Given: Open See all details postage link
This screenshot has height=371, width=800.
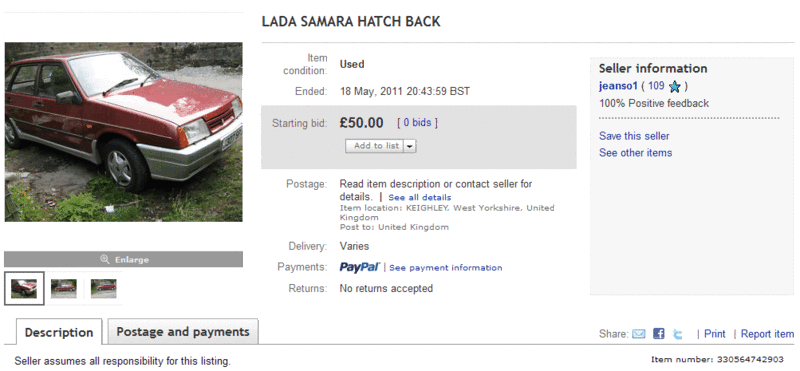Looking at the screenshot, I should [x=420, y=197].
